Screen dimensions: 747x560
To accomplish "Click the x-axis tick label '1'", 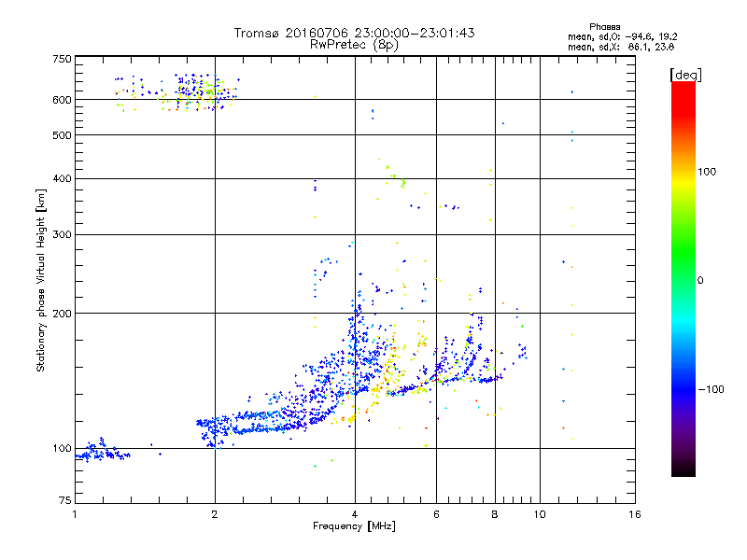I will (75, 514).
